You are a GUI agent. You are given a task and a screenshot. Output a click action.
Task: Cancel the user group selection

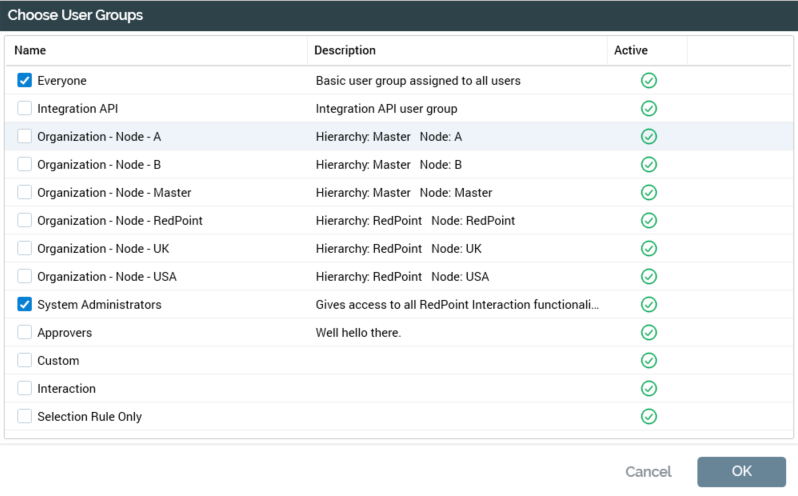point(648,472)
